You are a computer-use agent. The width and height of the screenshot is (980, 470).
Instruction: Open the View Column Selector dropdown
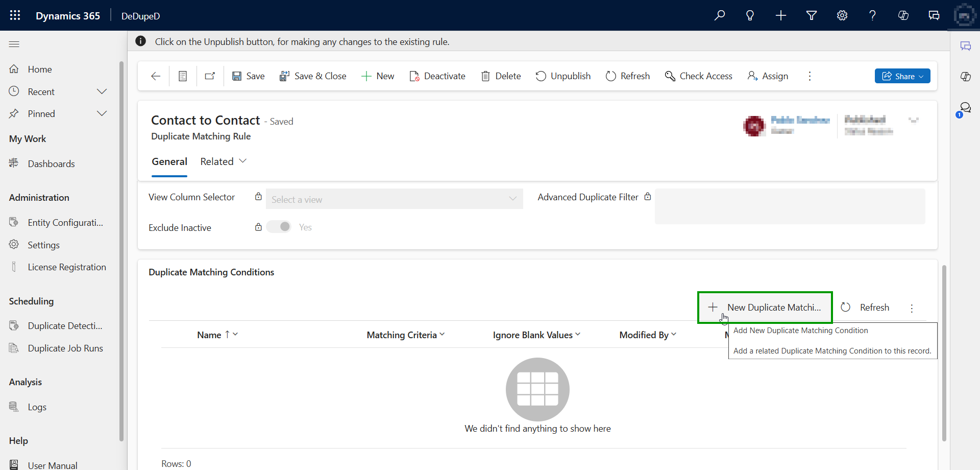pyautogui.click(x=394, y=199)
